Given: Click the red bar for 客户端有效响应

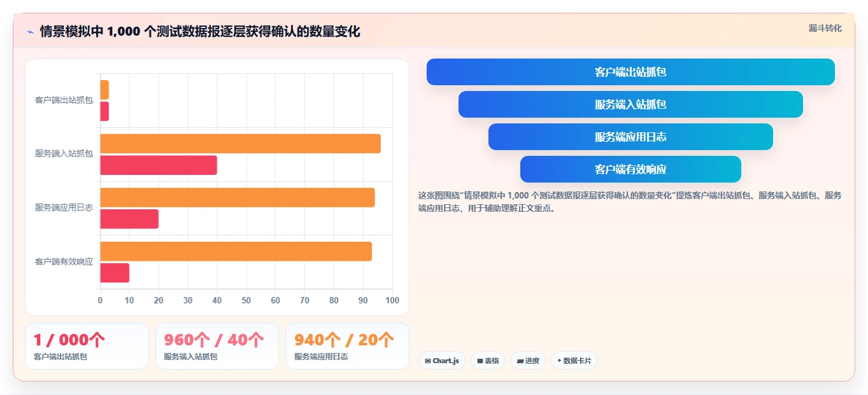Looking at the screenshot, I should [115, 273].
